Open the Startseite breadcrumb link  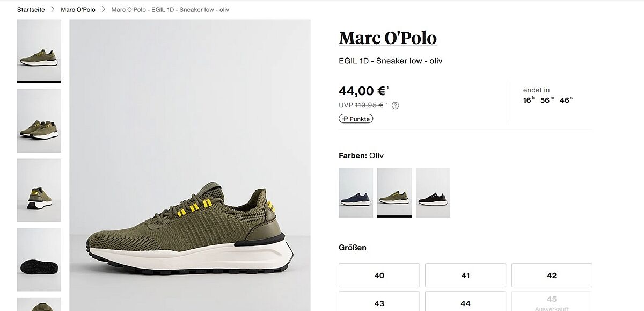31,10
